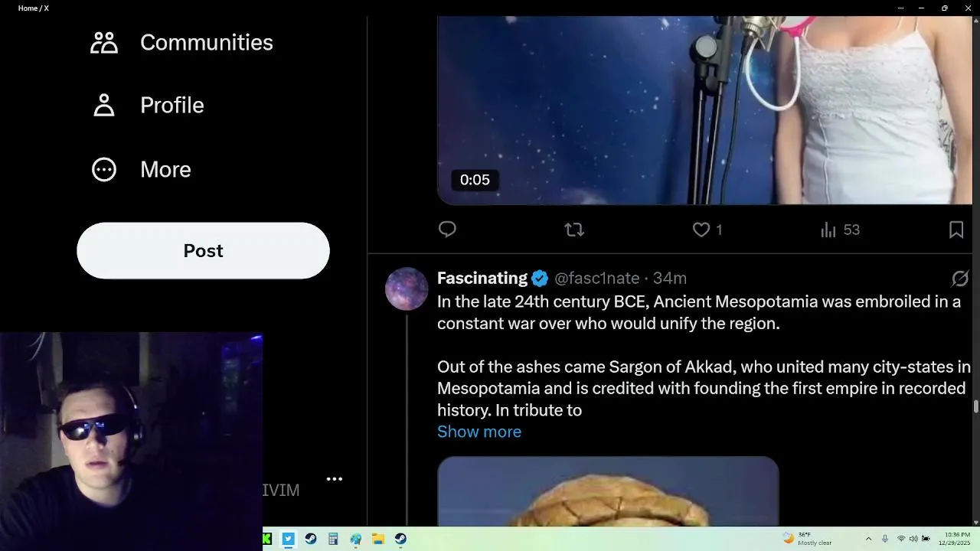Click the video showing 0:05 timestamp

[704, 110]
